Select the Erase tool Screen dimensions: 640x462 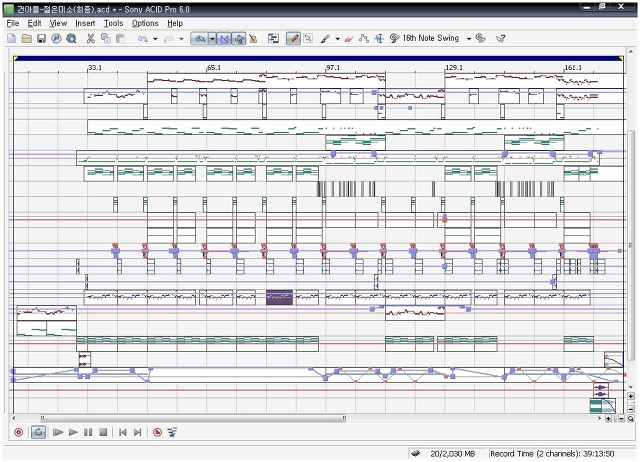click(349, 38)
